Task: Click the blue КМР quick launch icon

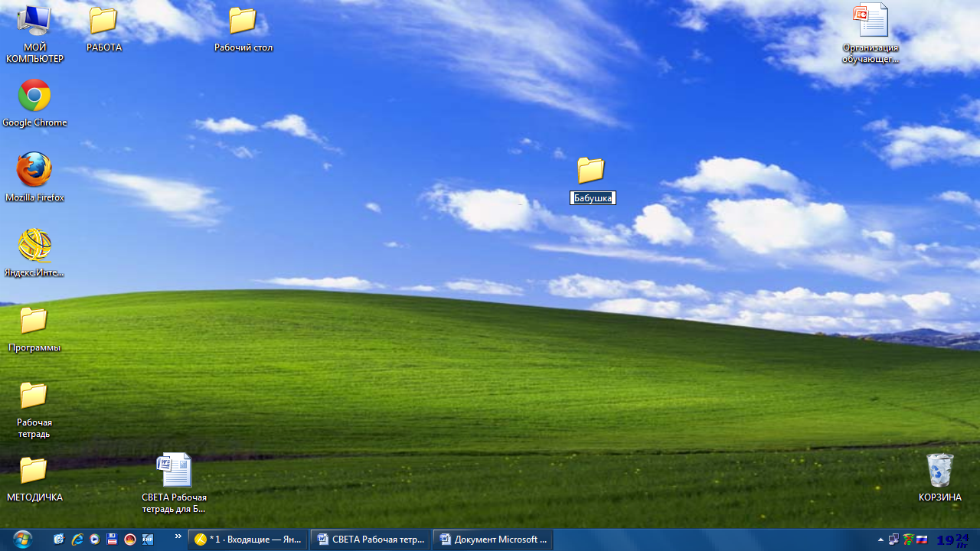Action: [148, 540]
